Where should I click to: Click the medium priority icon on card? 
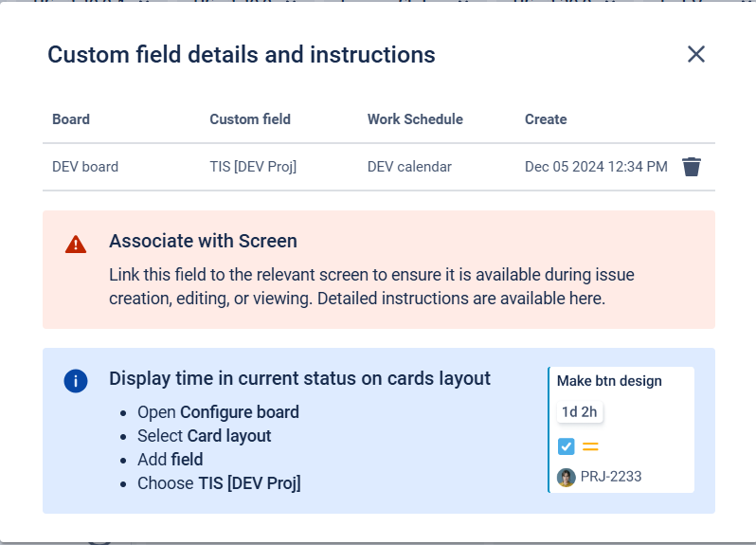point(590,446)
